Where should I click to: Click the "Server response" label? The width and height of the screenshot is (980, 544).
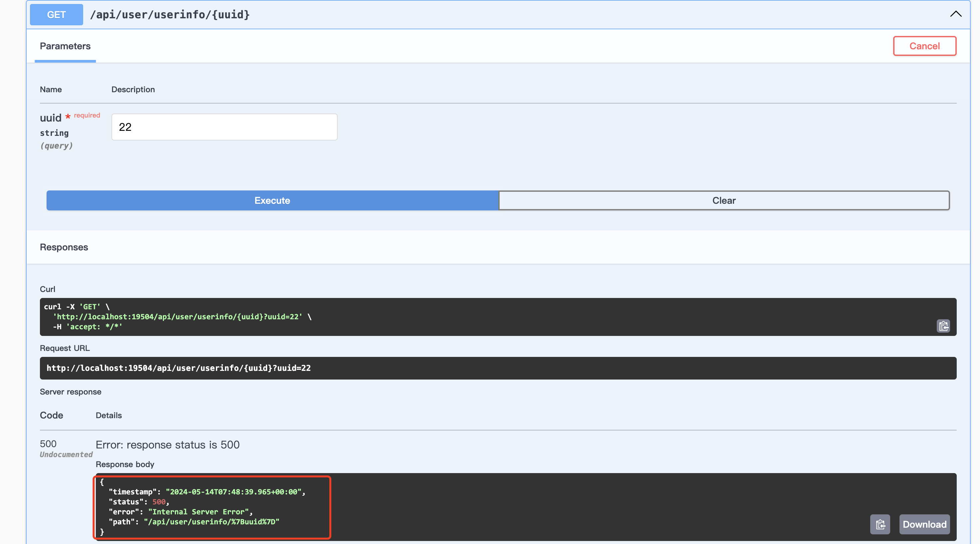[71, 392]
